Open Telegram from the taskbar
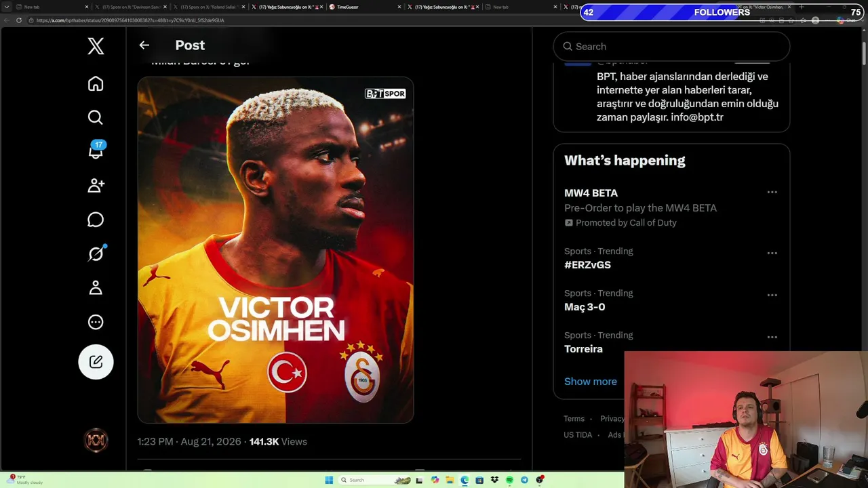Viewport: 868px width, 488px height. 524,480
